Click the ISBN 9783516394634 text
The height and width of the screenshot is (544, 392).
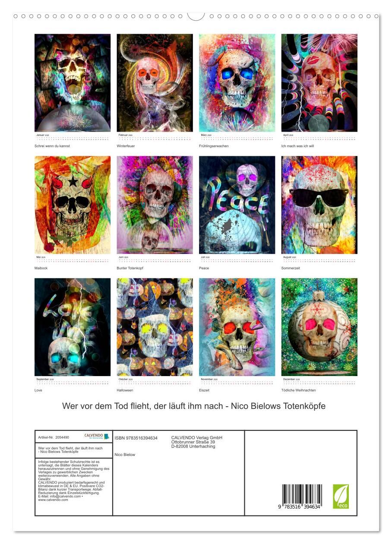pos(136,438)
